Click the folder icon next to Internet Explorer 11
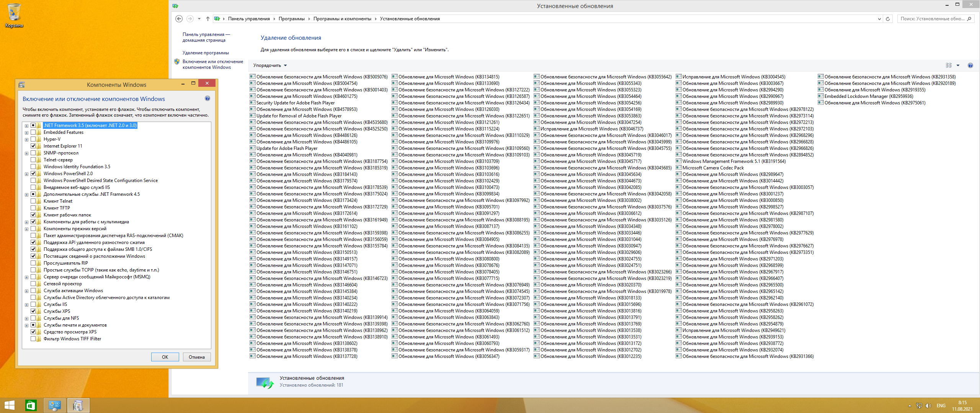980x413 pixels. (x=39, y=146)
